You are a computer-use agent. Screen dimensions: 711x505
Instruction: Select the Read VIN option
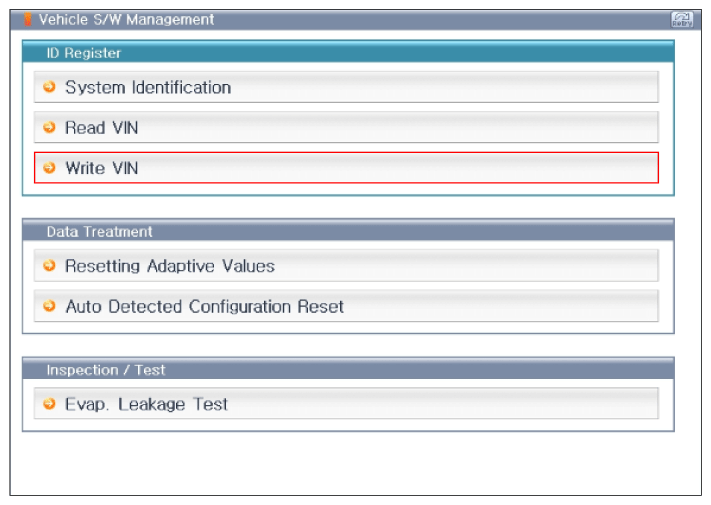[x=346, y=127]
